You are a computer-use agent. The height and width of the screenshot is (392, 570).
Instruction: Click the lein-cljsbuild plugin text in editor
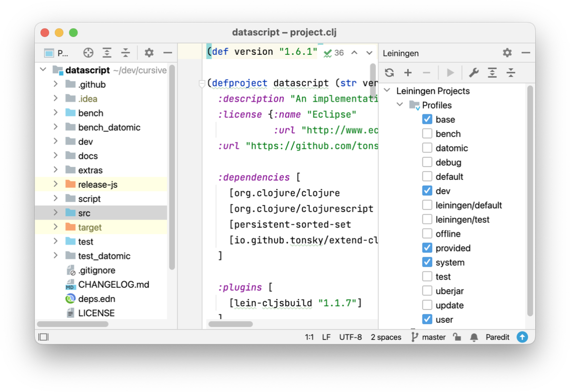pyautogui.click(x=273, y=303)
